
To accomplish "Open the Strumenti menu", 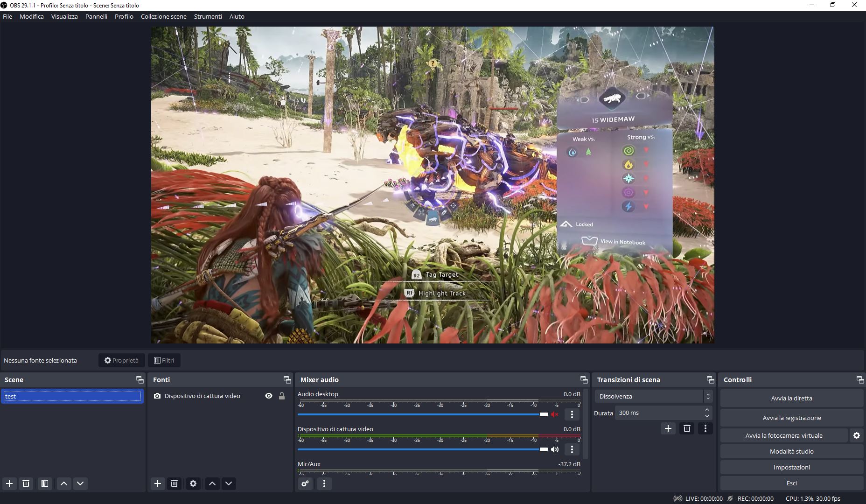I will (208, 16).
